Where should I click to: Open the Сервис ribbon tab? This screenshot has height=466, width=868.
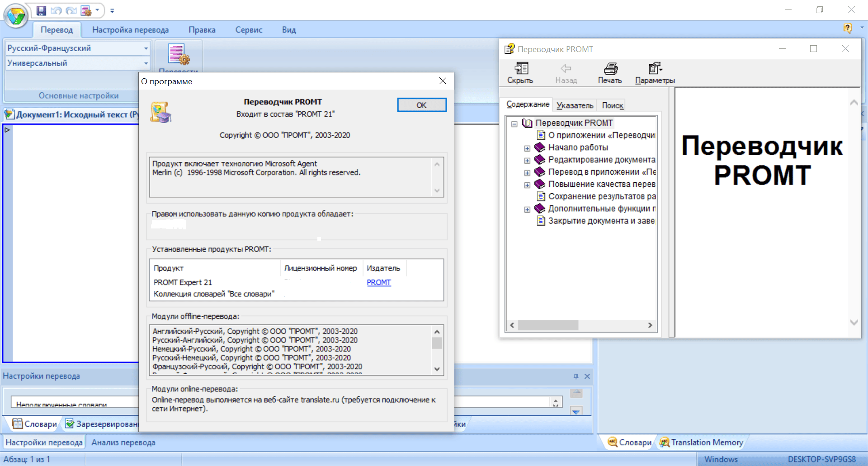pyautogui.click(x=249, y=30)
